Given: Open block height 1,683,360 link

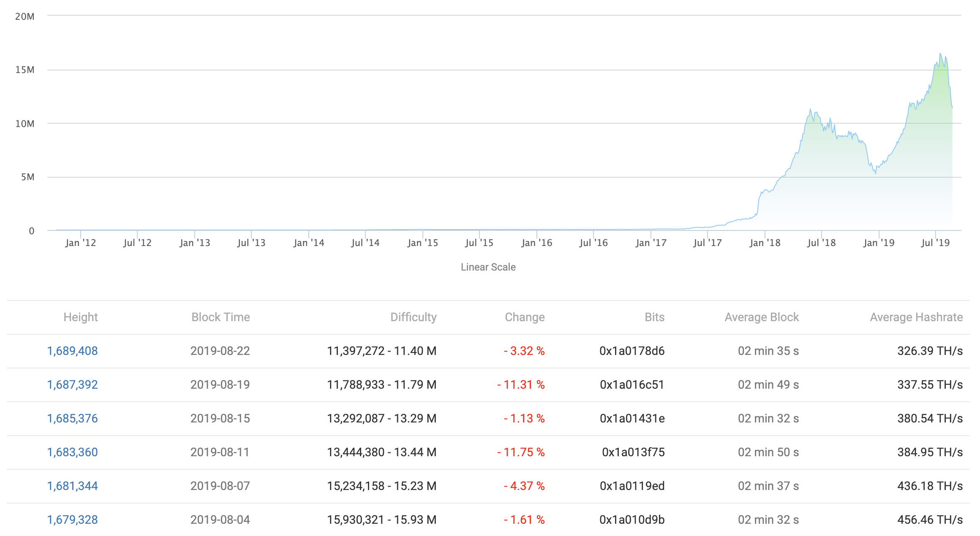Looking at the screenshot, I should click(x=72, y=452).
